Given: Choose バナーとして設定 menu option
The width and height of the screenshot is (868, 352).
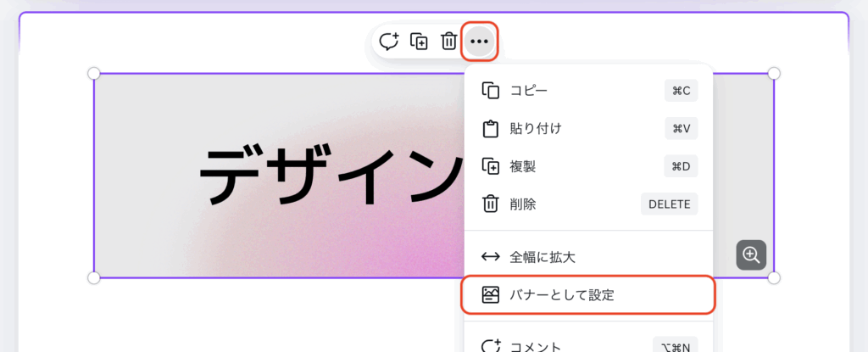Looking at the screenshot, I should [x=562, y=295].
